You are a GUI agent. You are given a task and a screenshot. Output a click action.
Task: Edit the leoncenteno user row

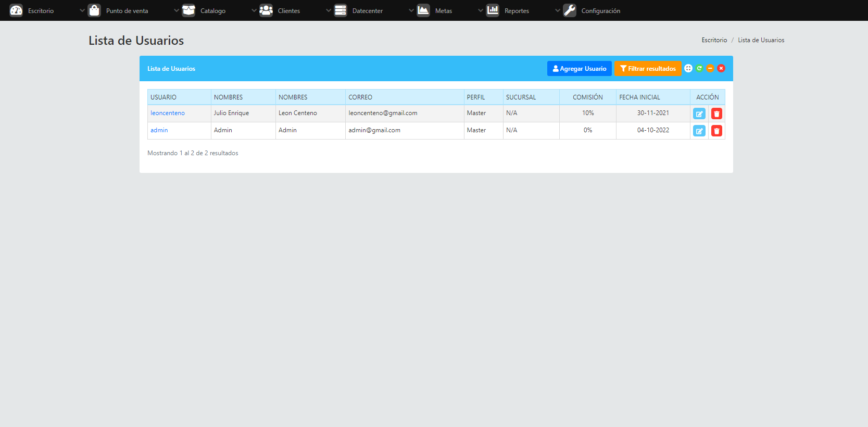(x=699, y=114)
